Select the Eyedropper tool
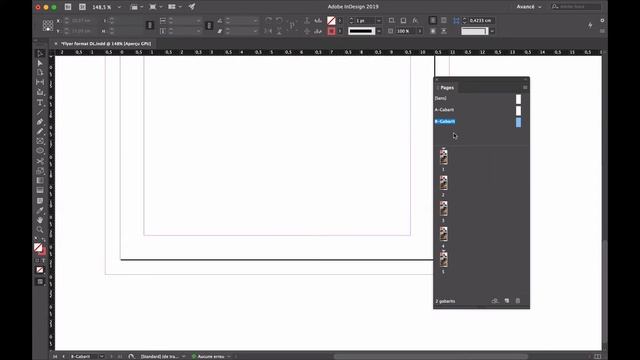Image resolution: width=640 pixels, height=360 pixels. pyautogui.click(x=40, y=211)
